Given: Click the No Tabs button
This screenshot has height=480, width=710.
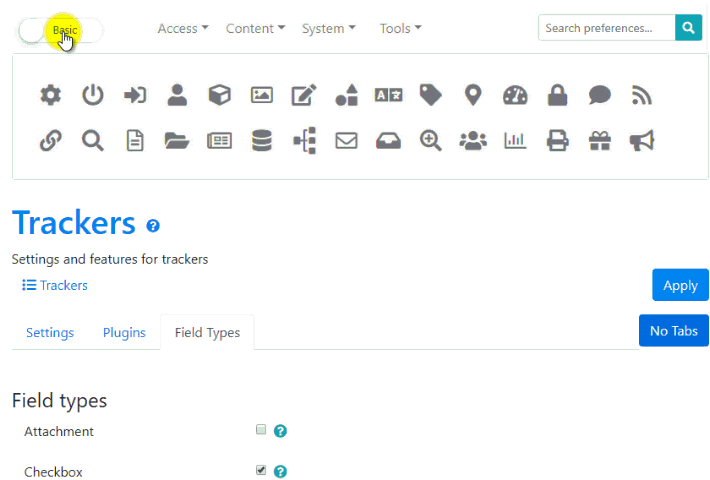Looking at the screenshot, I should tap(674, 331).
